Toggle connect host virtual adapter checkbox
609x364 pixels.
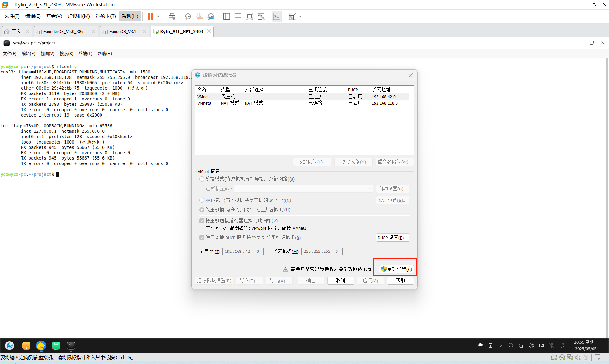click(x=202, y=221)
